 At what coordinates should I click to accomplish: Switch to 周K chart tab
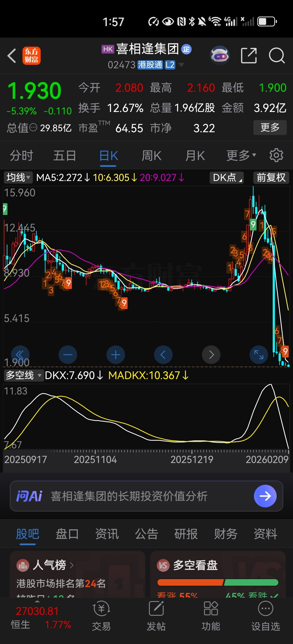point(152,155)
